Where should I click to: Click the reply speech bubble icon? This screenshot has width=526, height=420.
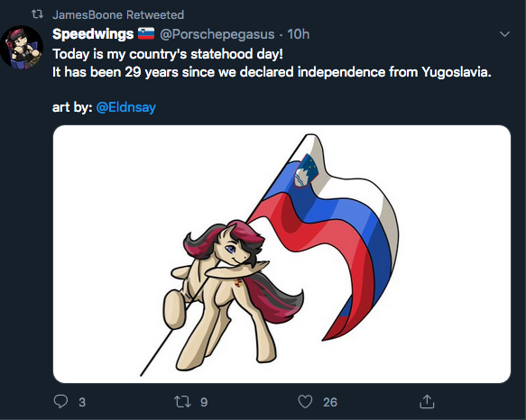tap(60, 401)
